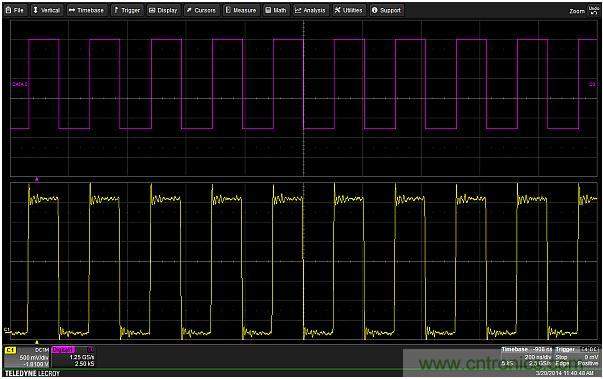Open the Display menu
Screen dimensions: 603x379
tap(163, 10)
